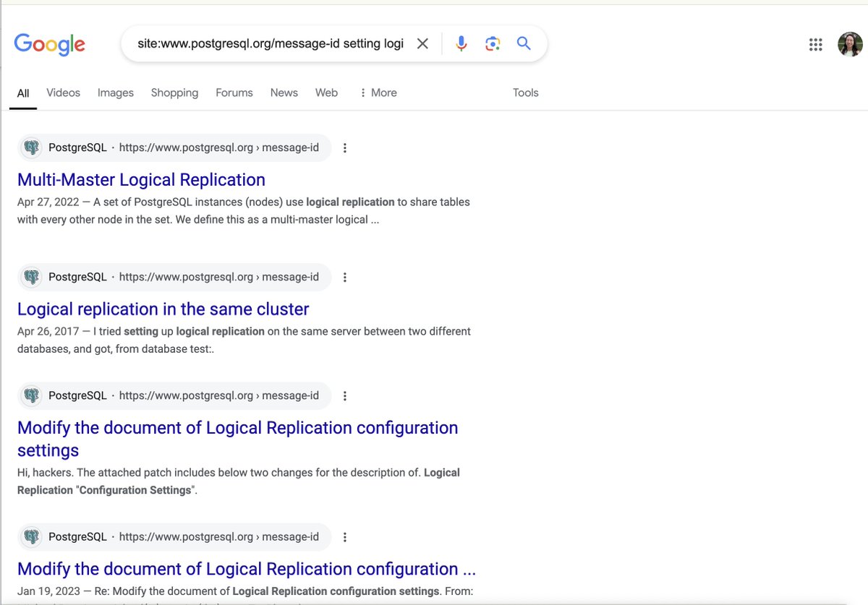Clear the search query with X
Image resolution: width=868 pixels, height=605 pixels.
point(422,44)
